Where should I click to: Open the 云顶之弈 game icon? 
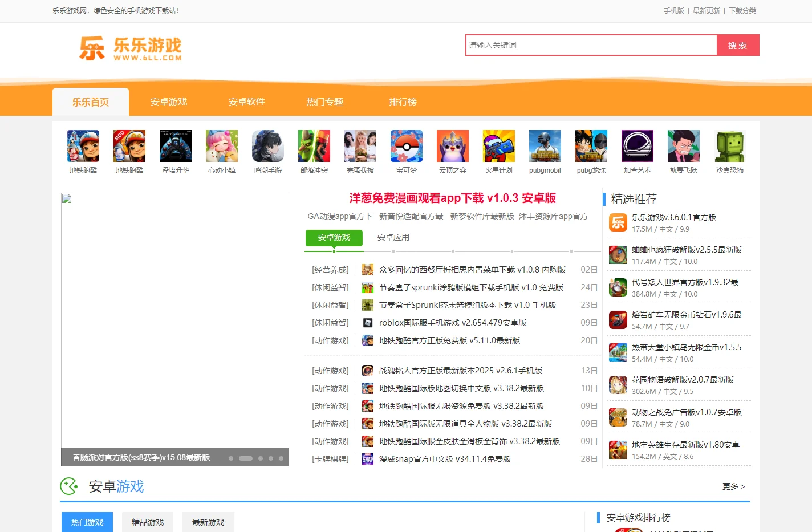click(453, 146)
